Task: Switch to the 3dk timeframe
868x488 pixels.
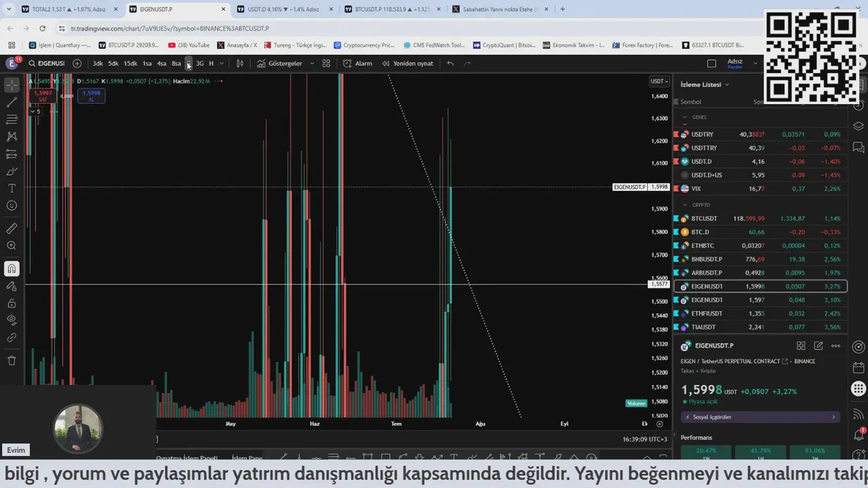Action: (x=98, y=63)
